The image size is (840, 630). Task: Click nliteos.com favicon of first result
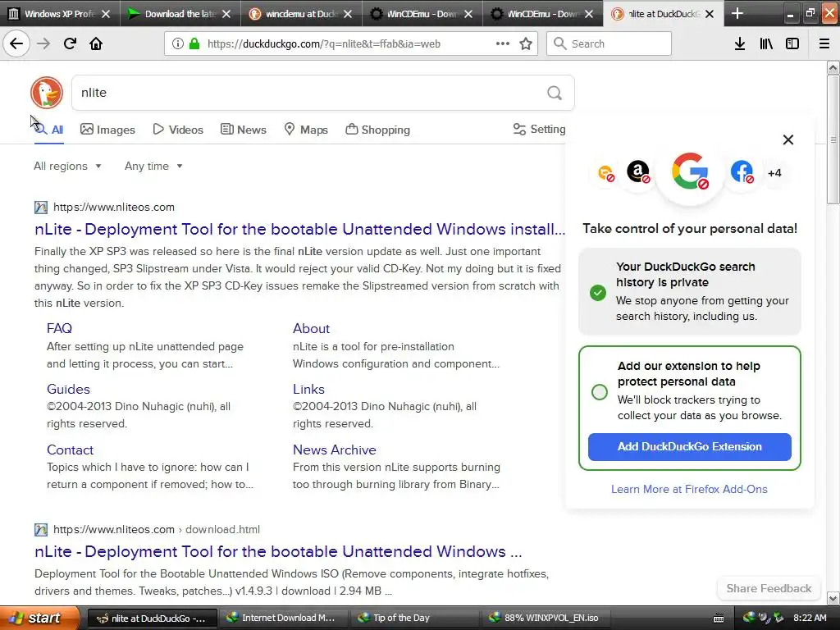41,208
